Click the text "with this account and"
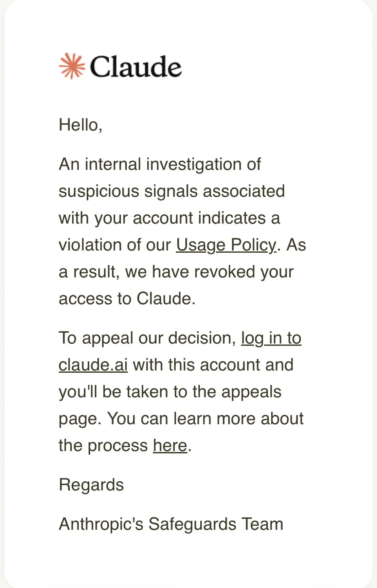This screenshot has height=588, width=377. tap(213, 365)
